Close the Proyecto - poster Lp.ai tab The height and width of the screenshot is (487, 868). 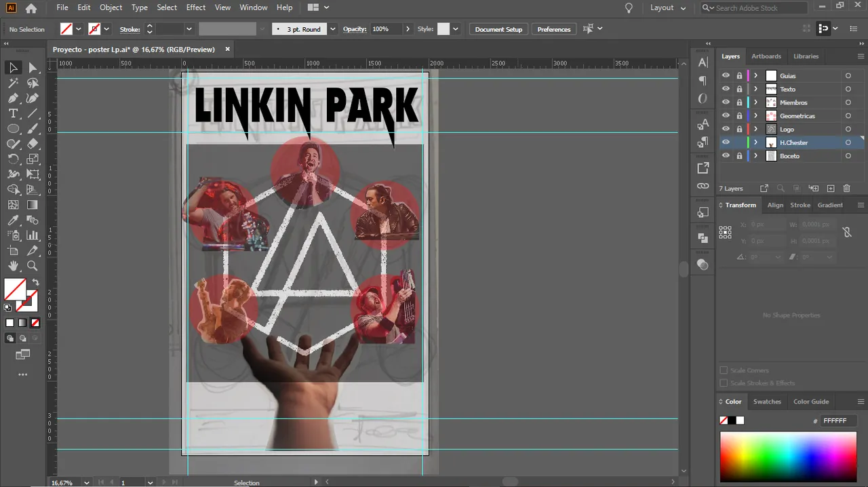pyautogui.click(x=228, y=49)
